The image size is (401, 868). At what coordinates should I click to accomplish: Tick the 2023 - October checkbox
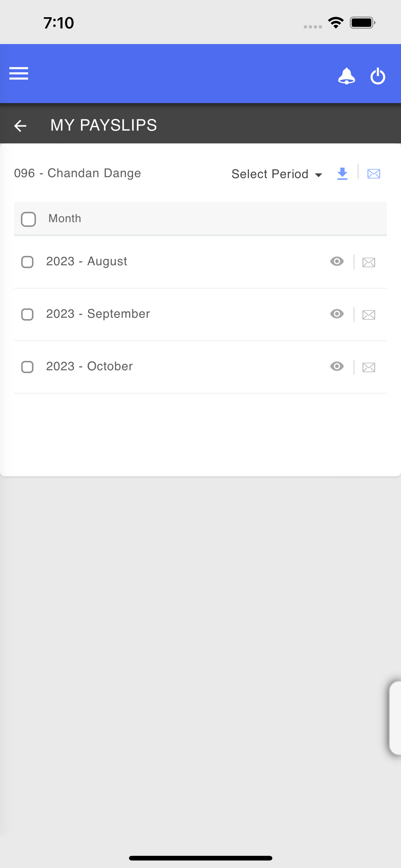pyautogui.click(x=27, y=367)
